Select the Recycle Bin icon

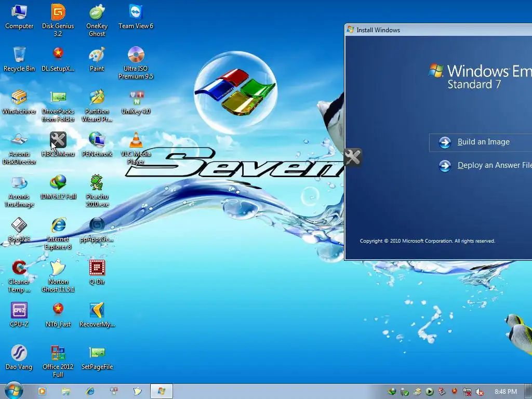click(x=19, y=59)
